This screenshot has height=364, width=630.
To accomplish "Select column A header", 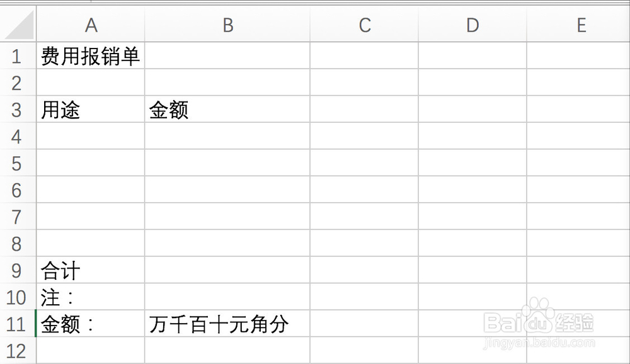I will 91,25.
